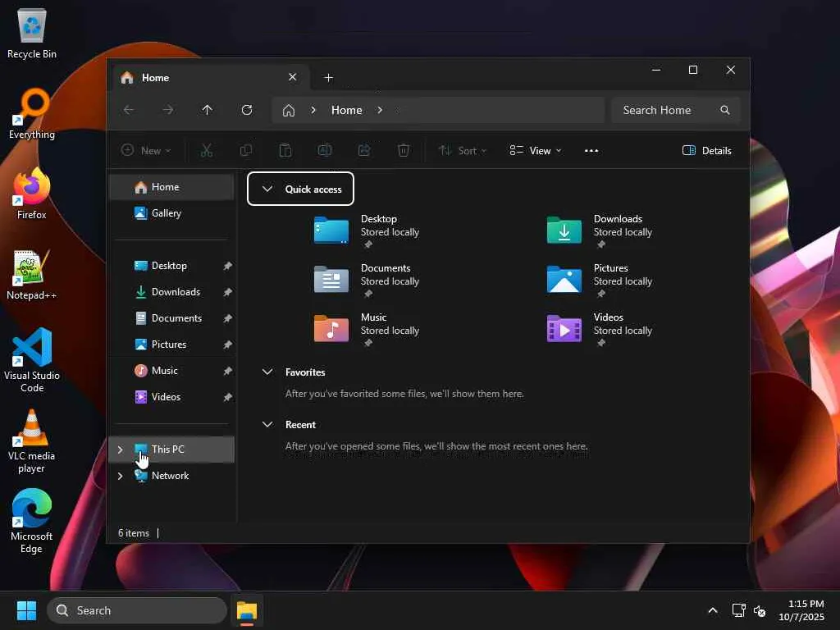
Task: Select Recycle Bin on the desktop
Action: (x=32, y=33)
